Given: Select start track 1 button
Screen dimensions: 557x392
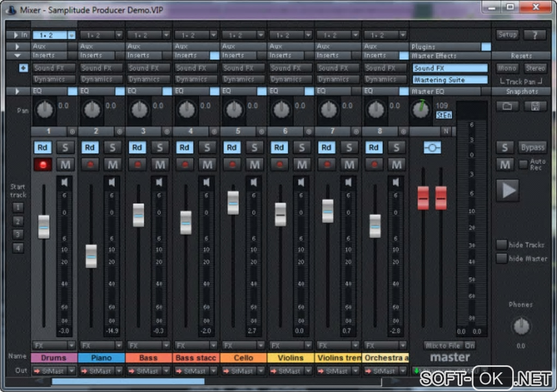Looking at the screenshot, I should [x=18, y=207].
